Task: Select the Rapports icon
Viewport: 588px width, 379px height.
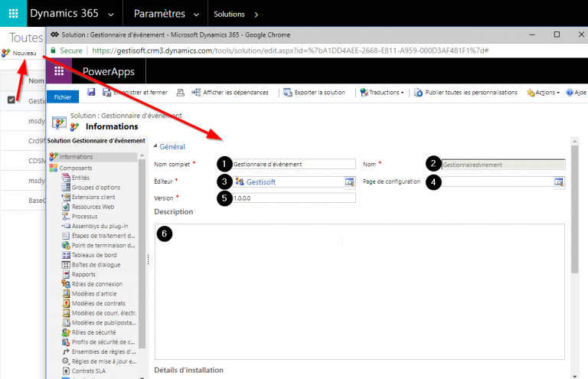Action: click(x=66, y=274)
